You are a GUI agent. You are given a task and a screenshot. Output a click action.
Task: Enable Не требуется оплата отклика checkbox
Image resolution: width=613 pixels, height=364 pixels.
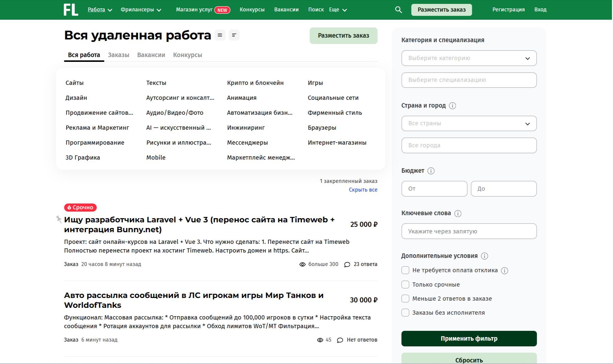pyautogui.click(x=405, y=270)
